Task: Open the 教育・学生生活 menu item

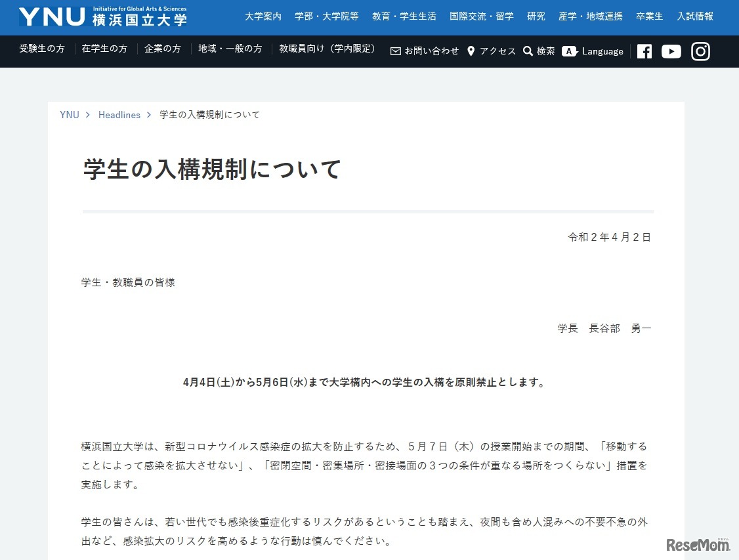Action: point(404,16)
